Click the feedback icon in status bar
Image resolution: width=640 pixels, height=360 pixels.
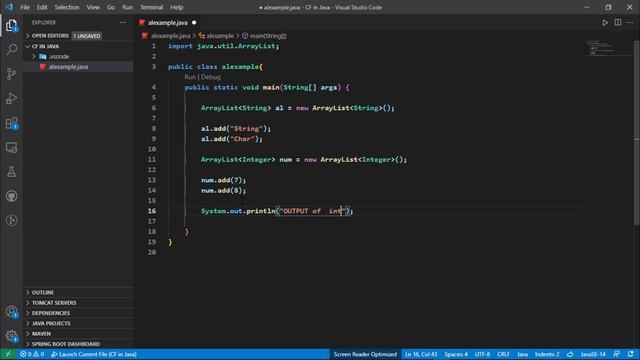pyautogui.click(x=616, y=354)
